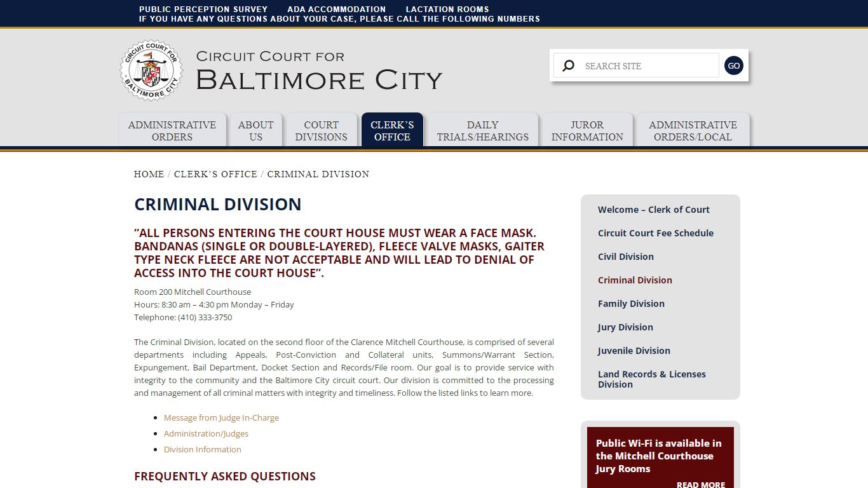This screenshot has width=868, height=488.
Task: Open Welcome – Clerk of Court sidebar link
Action: coord(654,210)
